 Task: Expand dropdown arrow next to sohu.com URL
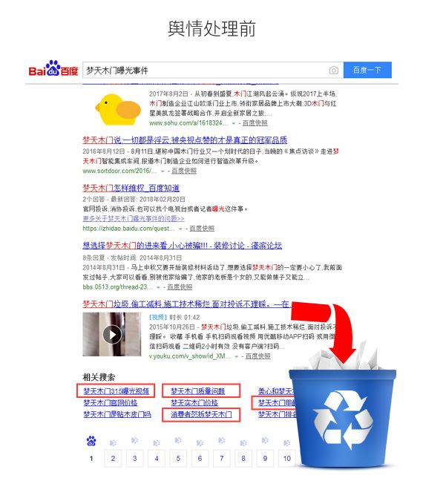tap(234, 123)
